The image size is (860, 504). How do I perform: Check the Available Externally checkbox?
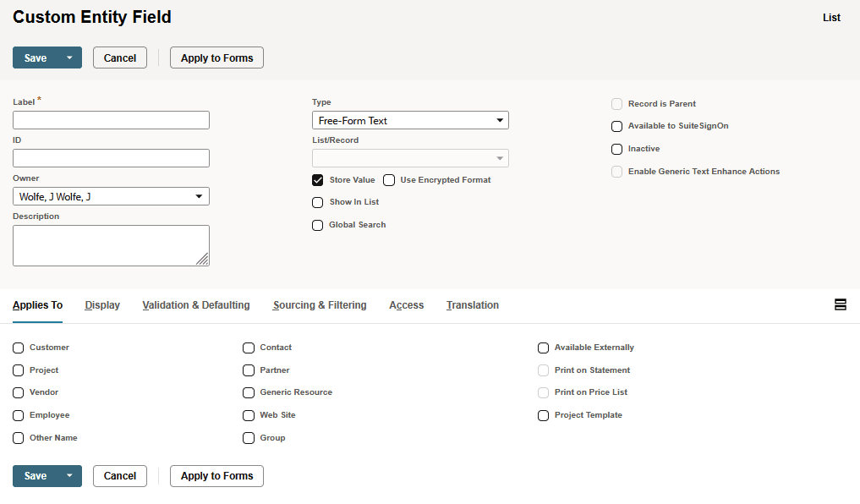(x=543, y=348)
